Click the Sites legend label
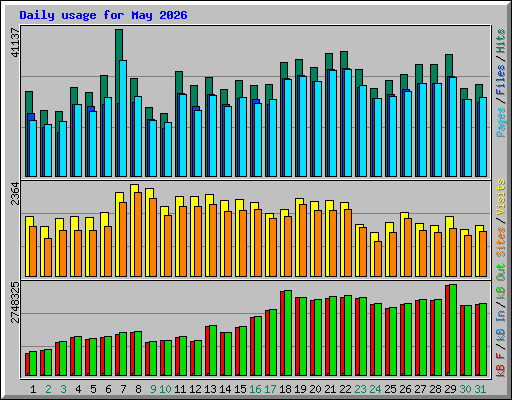 pos(501,242)
